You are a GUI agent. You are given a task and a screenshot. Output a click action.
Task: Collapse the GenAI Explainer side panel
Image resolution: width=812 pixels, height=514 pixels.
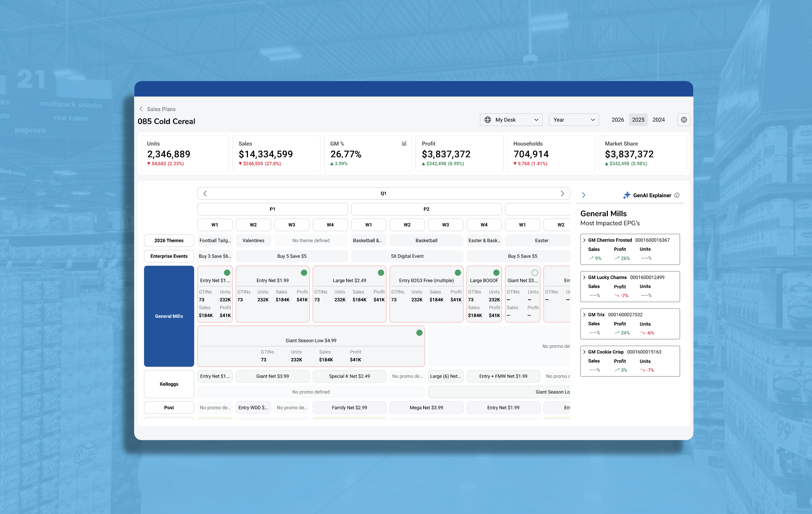click(x=583, y=195)
